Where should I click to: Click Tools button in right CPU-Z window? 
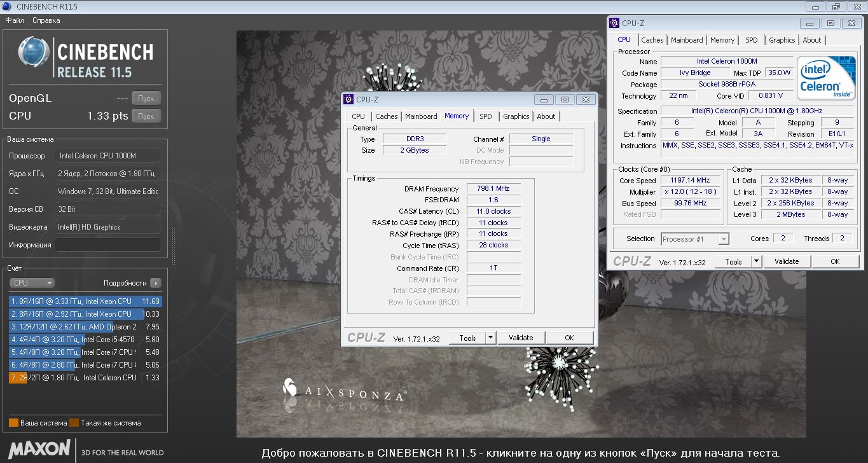(733, 261)
